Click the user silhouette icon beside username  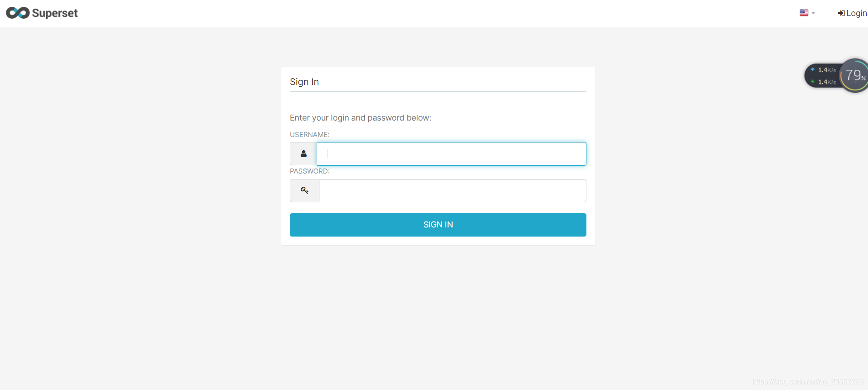coord(303,154)
